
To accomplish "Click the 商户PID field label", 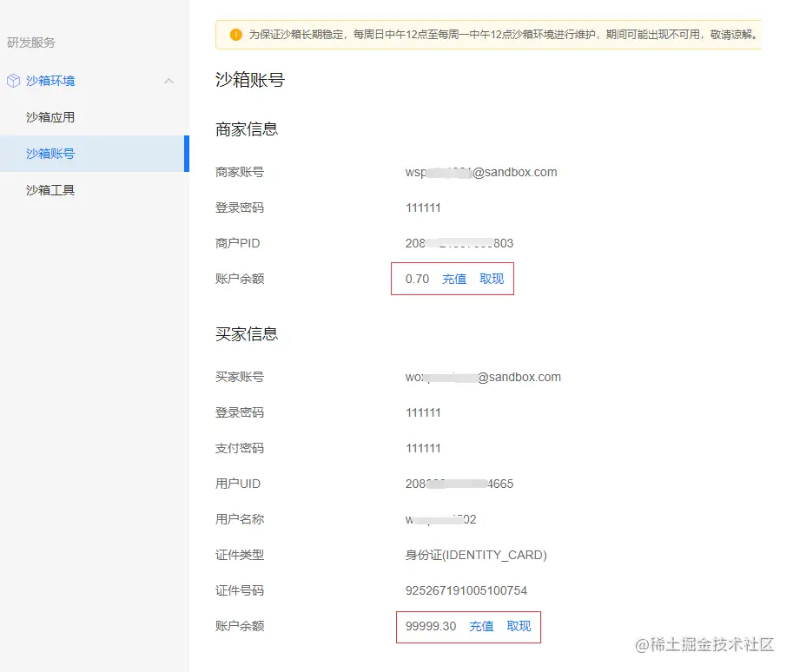I will [238, 244].
